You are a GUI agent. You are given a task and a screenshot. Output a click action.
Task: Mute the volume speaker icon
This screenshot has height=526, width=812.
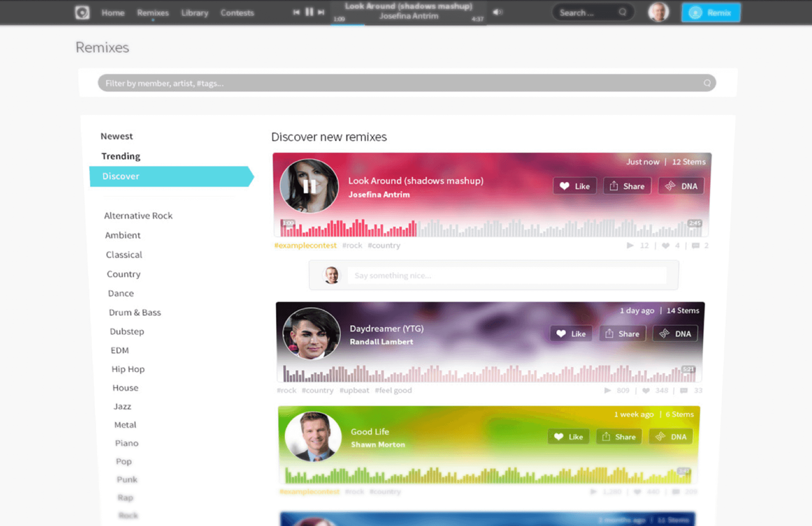[498, 12]
